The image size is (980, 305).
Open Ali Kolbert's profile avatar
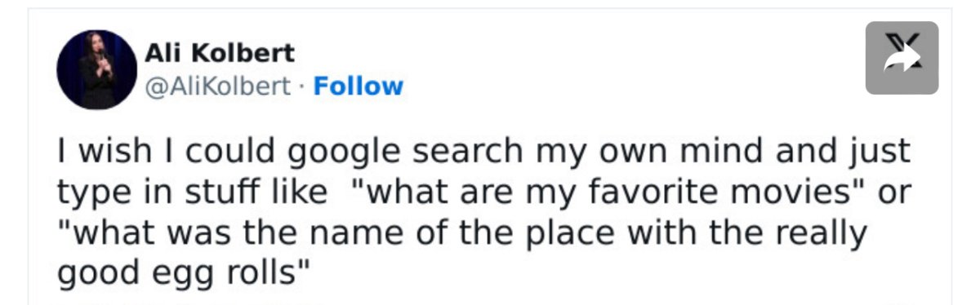[x=97, y=69]
